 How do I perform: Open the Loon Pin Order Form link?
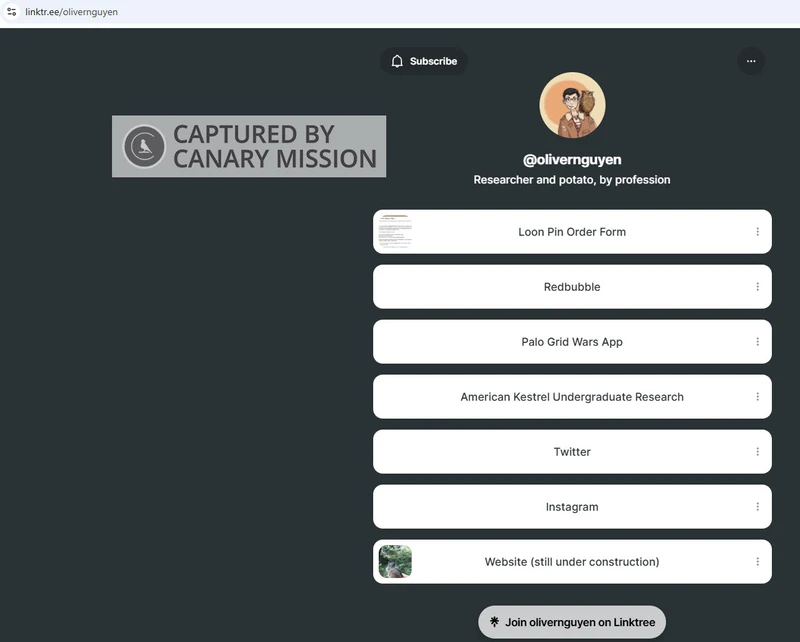572,232
